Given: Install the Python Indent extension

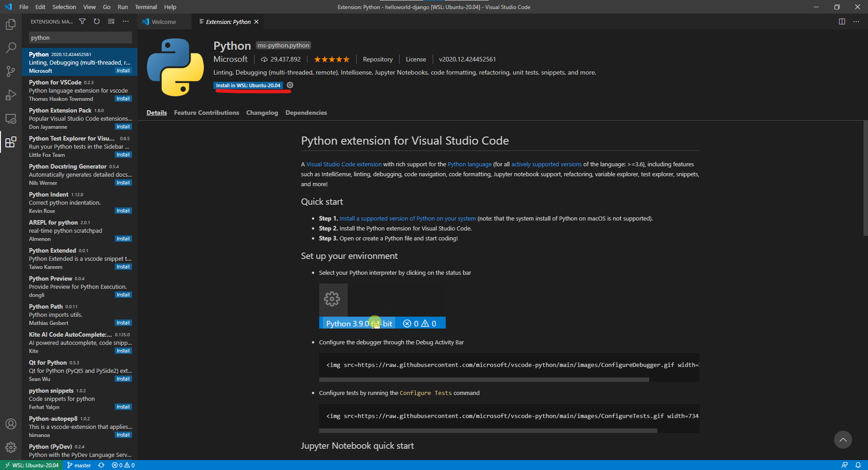Looking at the screenshot, I should click(x=123, y=211).
